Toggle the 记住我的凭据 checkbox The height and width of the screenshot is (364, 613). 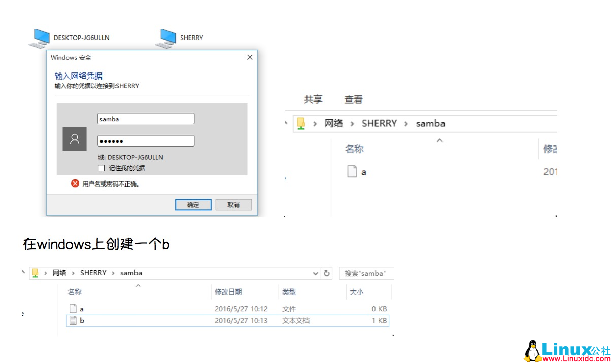click(101, 168)
